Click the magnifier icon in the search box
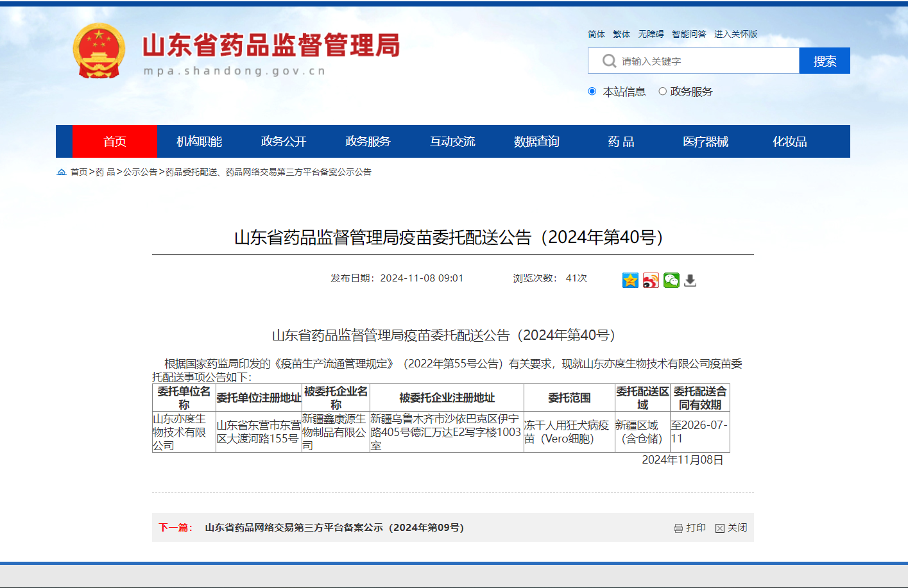The image size is (908, 588). tap(608, 60)
